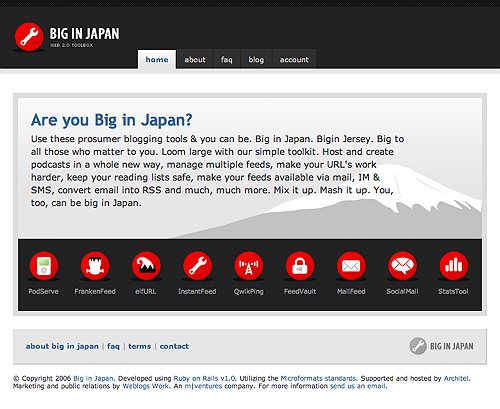Viewport: 500px width, 409px height.
Task: Click the 'send us an email' link
Action: [x=358, y=386]
